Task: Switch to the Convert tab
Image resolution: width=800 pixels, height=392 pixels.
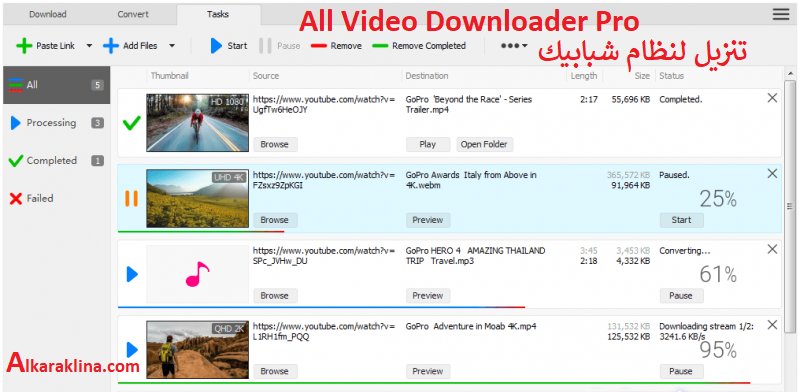Action: 133,14
